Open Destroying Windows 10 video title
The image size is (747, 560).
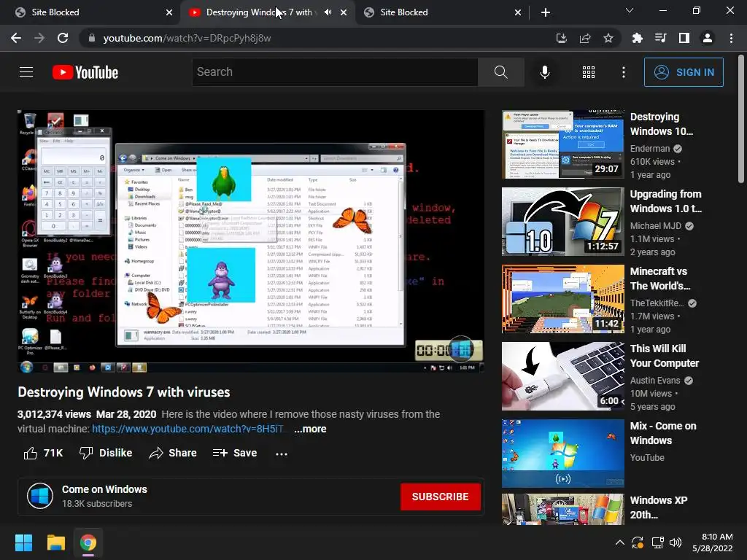pyautogui.click(x=662, y=124)
